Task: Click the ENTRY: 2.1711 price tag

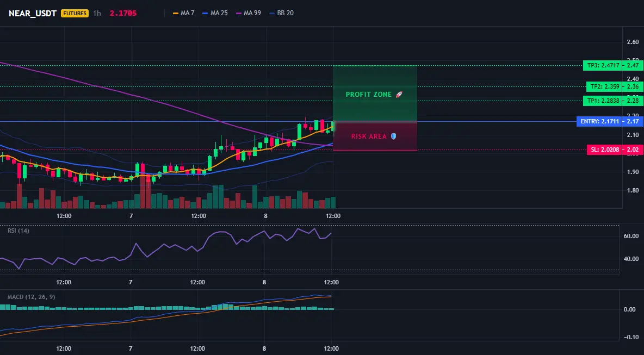Action: pyautogui.click(x=599, y=121)
